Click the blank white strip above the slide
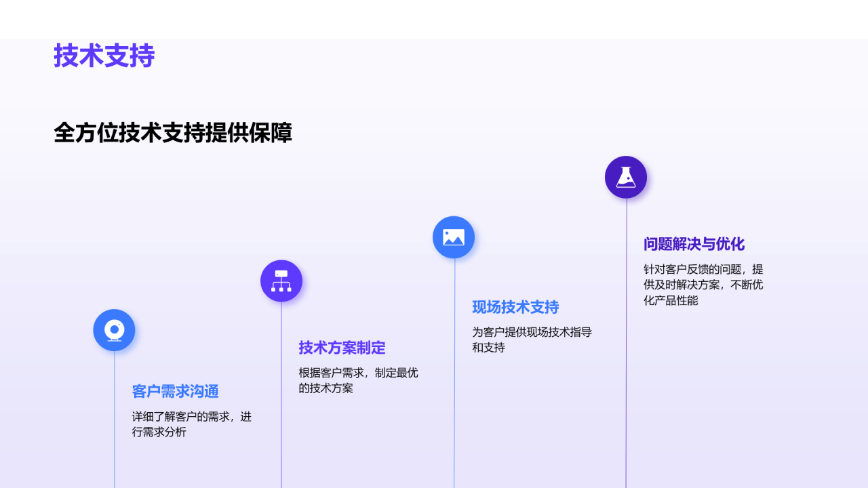The image size is (868, 488). click(434, 19)
